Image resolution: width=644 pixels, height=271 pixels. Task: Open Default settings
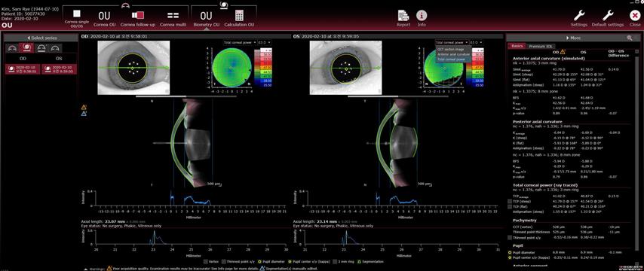(608, 18)
